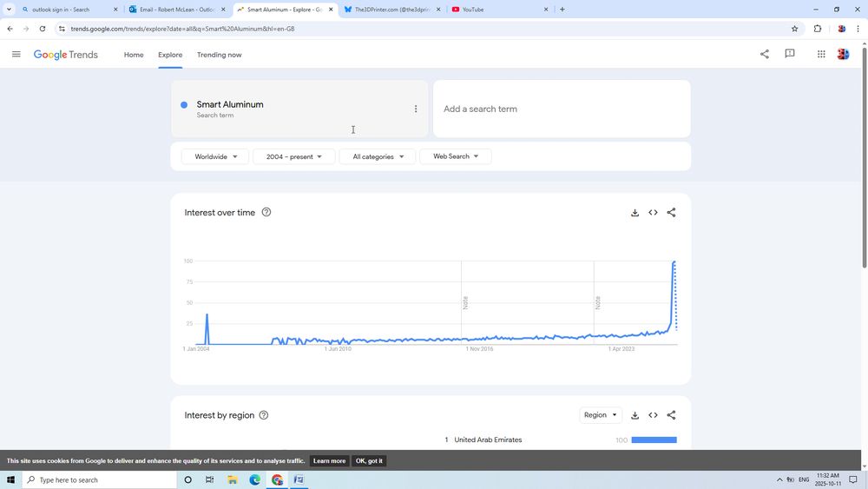
Task: Open the Share icon in the header
Action: click(x=765, y=54)
